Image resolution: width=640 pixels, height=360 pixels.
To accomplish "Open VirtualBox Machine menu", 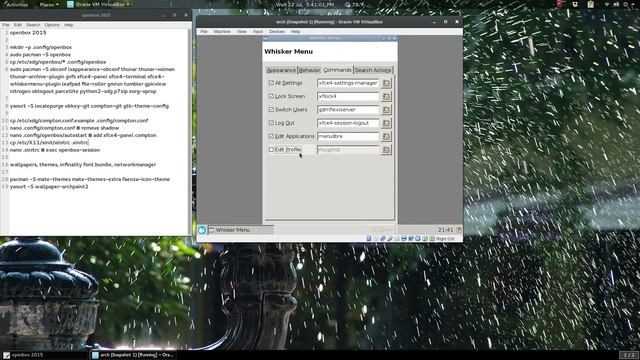I will pos(222,31).
